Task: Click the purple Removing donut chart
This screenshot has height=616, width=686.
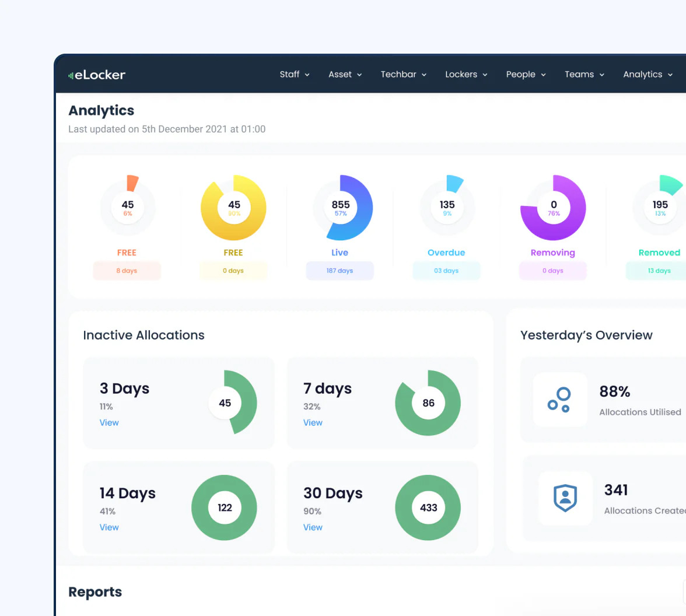Action: 553,208
